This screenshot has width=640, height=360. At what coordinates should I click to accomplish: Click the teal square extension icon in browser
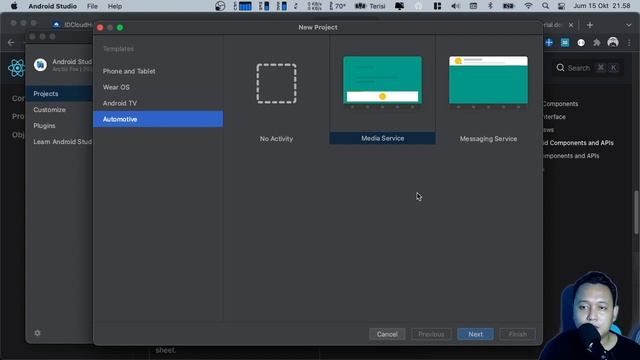click(565, 42)
